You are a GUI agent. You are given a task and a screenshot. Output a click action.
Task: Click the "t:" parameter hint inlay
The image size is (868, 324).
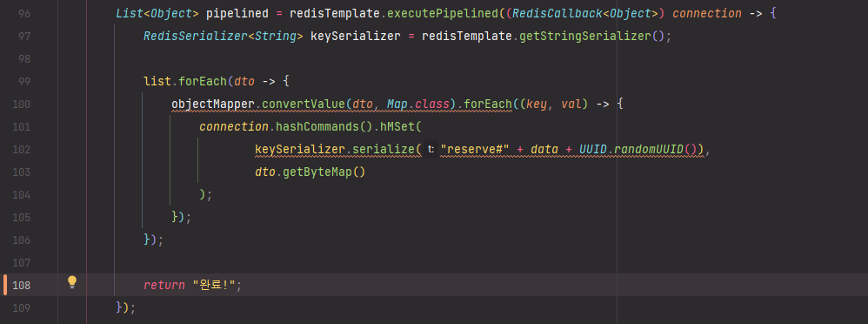tap(431, 149)
